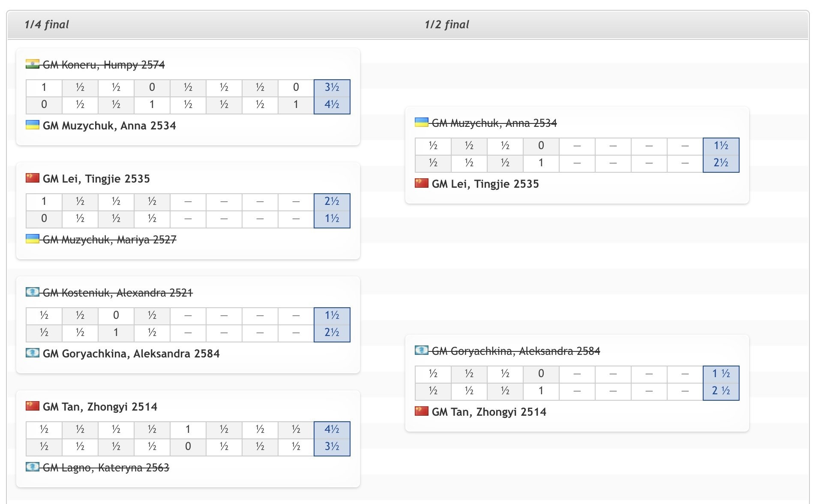Click China flag beside Lei, Tingjie quarterfinal
The image size is (818, 504).
pyautogui.click(x=33, y=178)
